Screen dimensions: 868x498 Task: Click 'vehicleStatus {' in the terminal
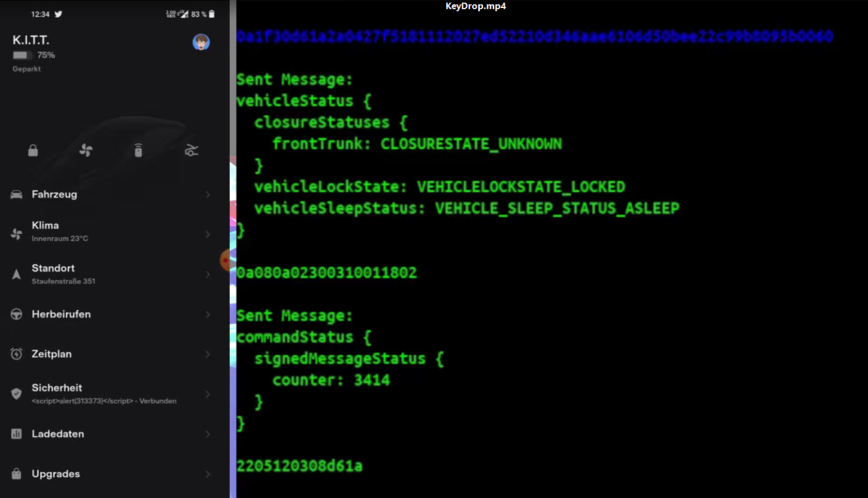pyautogui.click(x=304, y=100)
